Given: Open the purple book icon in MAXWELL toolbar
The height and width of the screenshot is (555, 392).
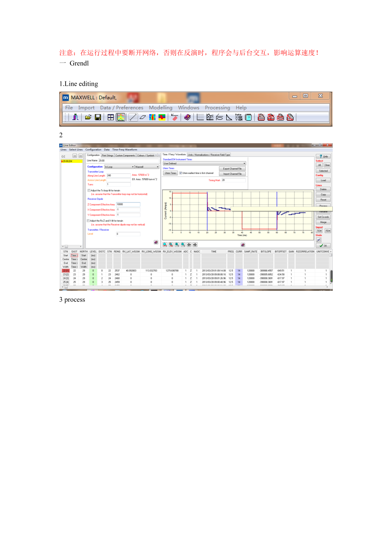Looking at the screenshot, I should pyautogui.click(x=187, y=117).
